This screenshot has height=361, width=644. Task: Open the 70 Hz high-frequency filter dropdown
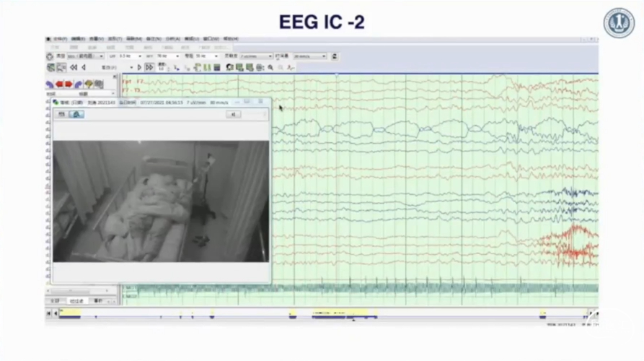[x=167, y=56]
